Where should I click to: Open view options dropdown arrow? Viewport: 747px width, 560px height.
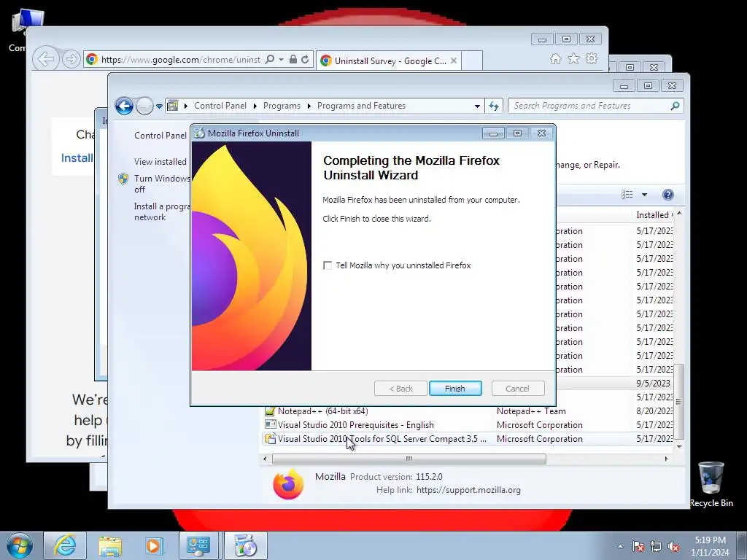click(644, 194)
